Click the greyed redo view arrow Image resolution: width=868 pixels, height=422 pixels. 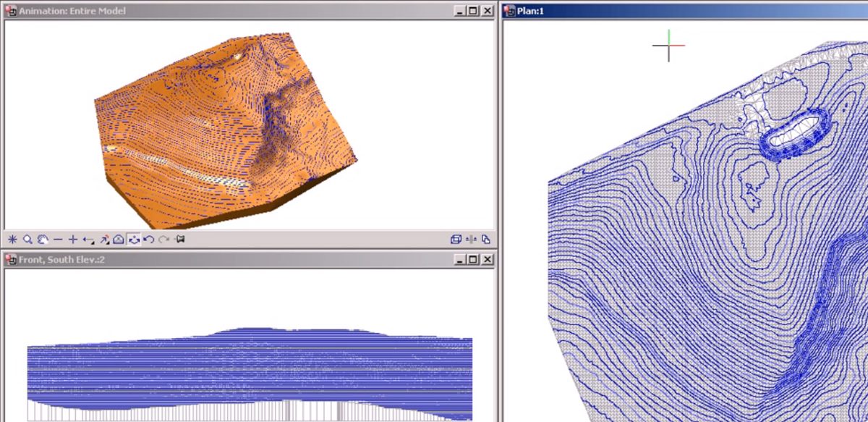(164, 239)
